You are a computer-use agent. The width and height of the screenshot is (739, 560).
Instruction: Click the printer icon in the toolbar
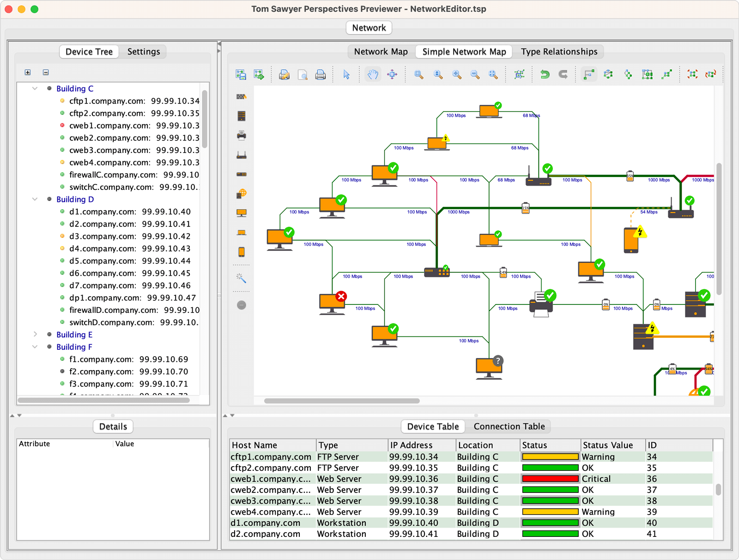(x=321, y=74)
